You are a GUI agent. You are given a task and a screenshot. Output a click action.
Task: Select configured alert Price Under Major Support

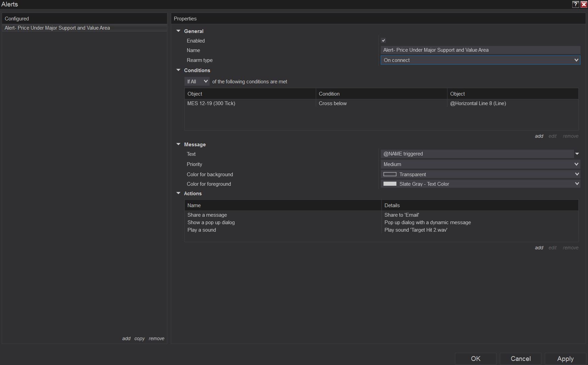[x=57, y=28]
